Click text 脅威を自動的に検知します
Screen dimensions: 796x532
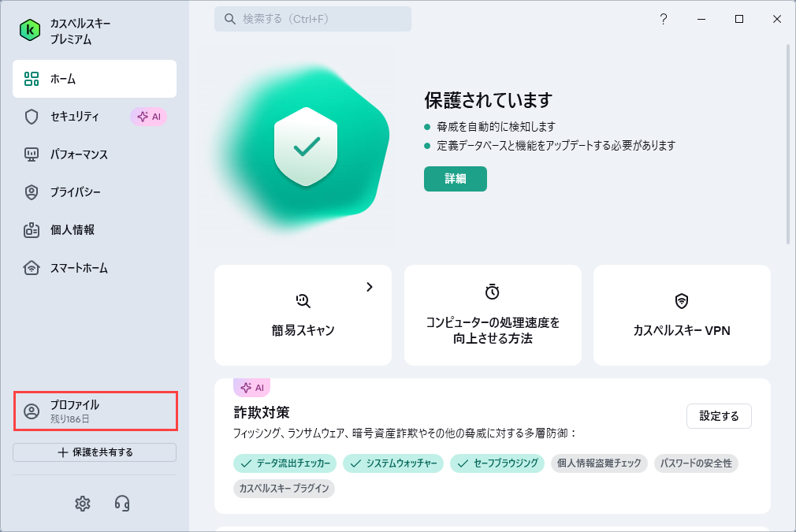[x=496, y=127]
